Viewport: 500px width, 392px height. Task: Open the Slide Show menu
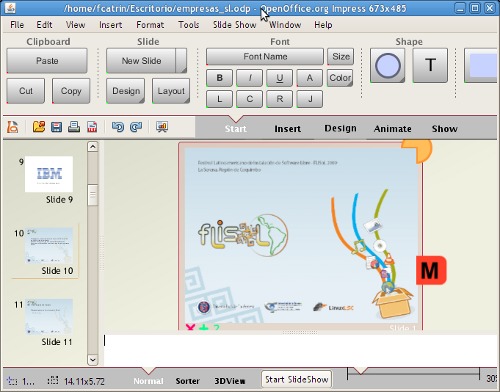(235, 25)
